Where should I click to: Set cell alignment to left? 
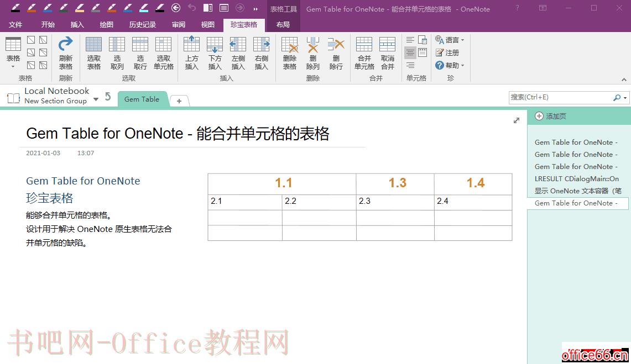(x=410, y=40)
